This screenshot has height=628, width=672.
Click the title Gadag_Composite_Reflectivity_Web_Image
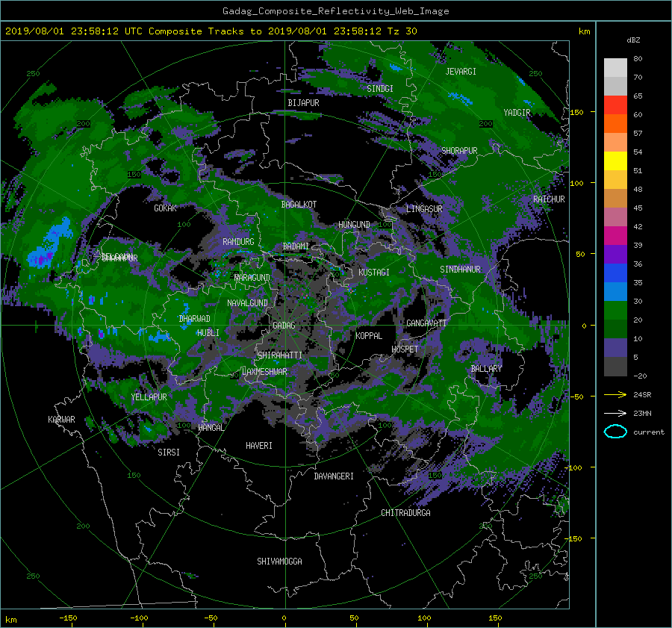[x=335, y=11]
